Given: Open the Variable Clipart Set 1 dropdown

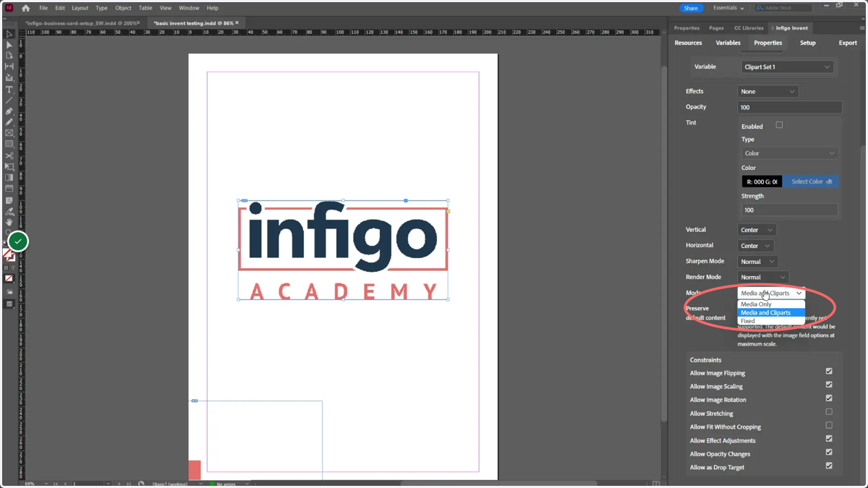Looking at the screenshot, I should 787,67.
